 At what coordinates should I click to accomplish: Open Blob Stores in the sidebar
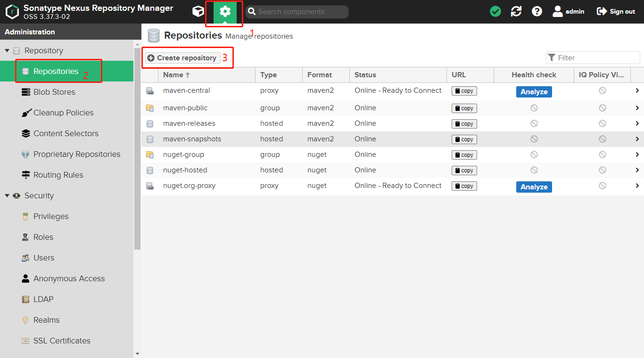(x=67, y=92)
